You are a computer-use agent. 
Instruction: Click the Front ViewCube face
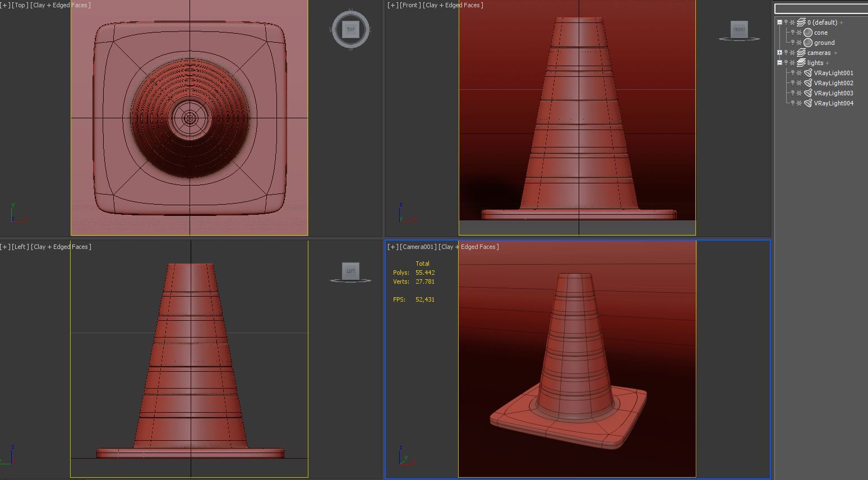point(739,29)
